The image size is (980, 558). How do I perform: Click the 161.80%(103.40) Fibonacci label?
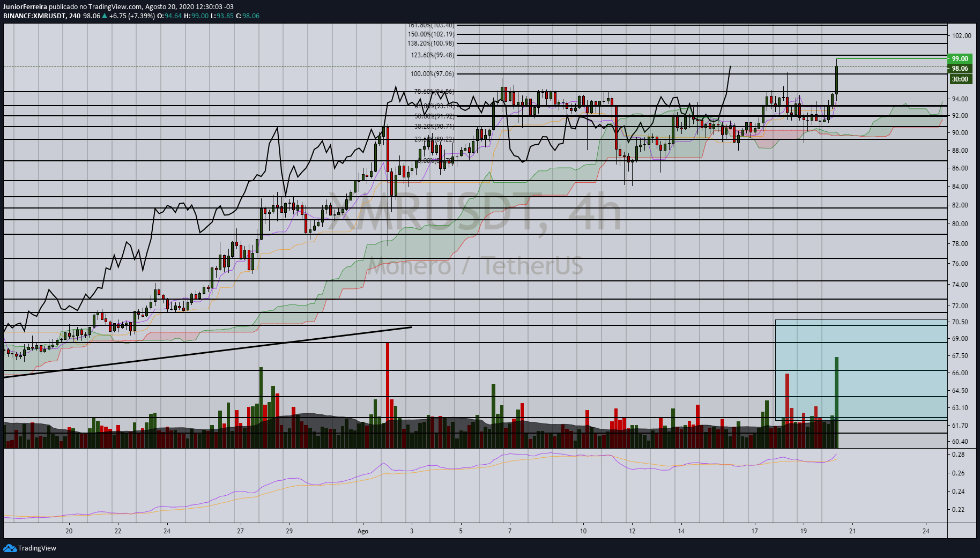430,25
